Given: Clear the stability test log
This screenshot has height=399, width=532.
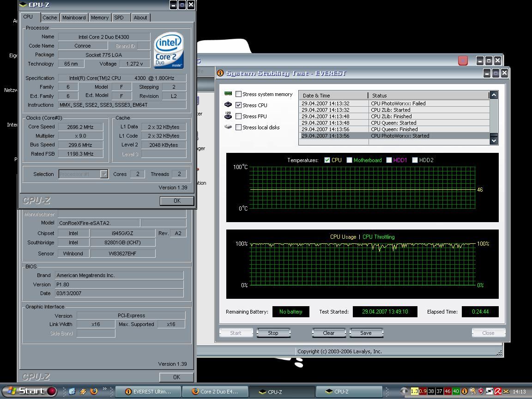Looking at the screenshot, I should (x=328, y=333).
